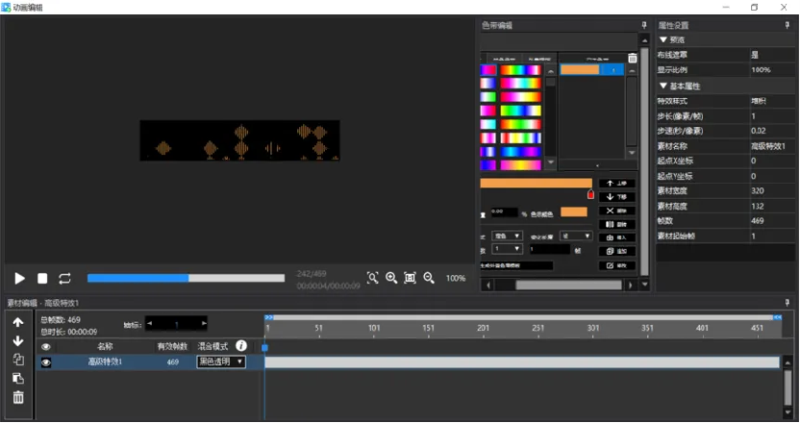Open the gradient type dropdown in color editor
800x423 pixels.
507,236
